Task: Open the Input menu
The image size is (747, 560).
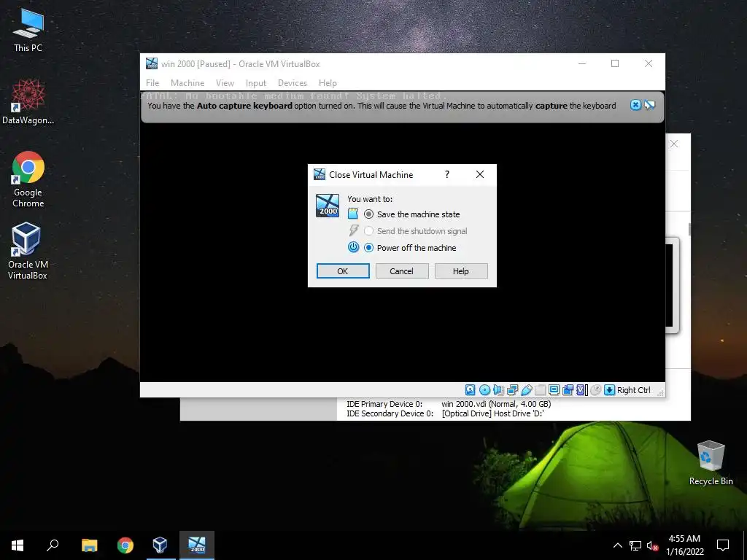Action: [x=256, y=83]
